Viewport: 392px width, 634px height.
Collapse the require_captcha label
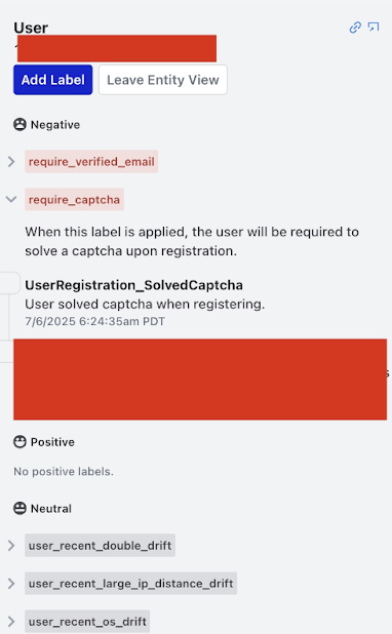tap(11, 199)
